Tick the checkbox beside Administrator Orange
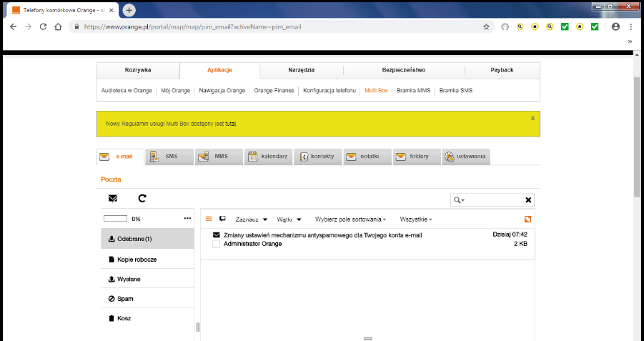Screen dimensions: 644x341 tap(217, 244)
